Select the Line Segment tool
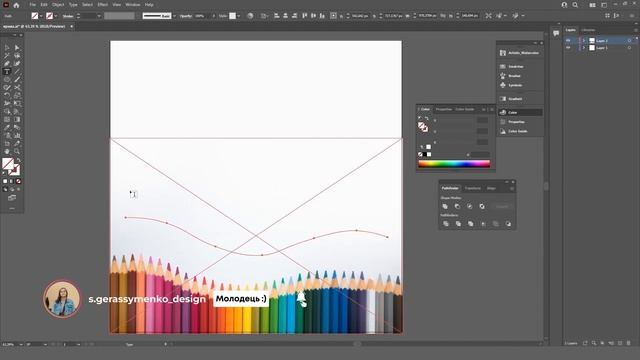This screenshot has height=360, width=640. click(x=17, y=71)
